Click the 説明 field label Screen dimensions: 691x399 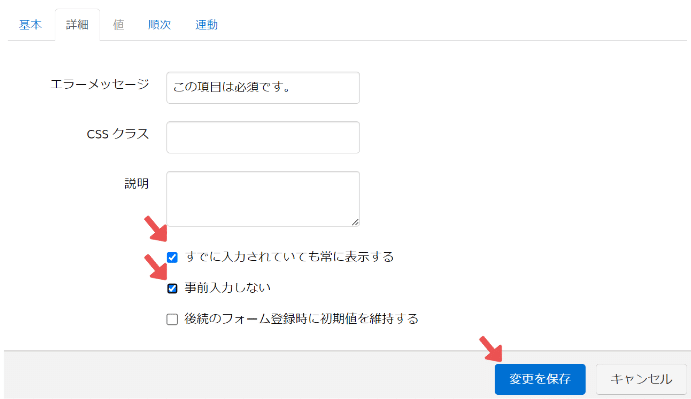pos(137,183)
